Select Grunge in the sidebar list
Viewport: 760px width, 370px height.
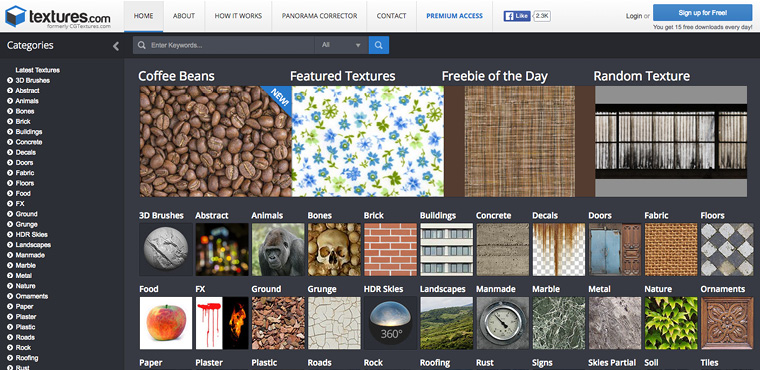coord(26,225)
